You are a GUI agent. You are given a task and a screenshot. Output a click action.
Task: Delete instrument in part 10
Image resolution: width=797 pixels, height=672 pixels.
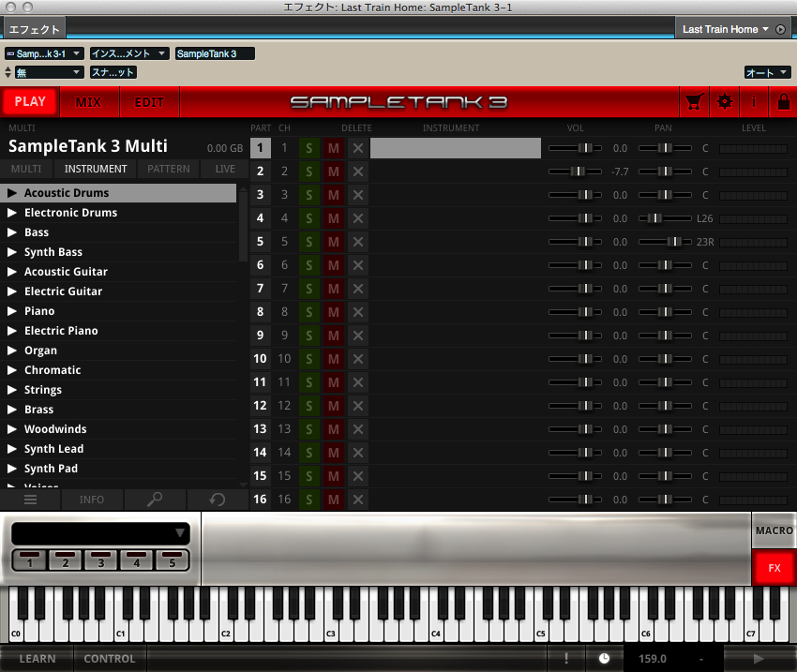pyautogui.click(x=358, y=359)
